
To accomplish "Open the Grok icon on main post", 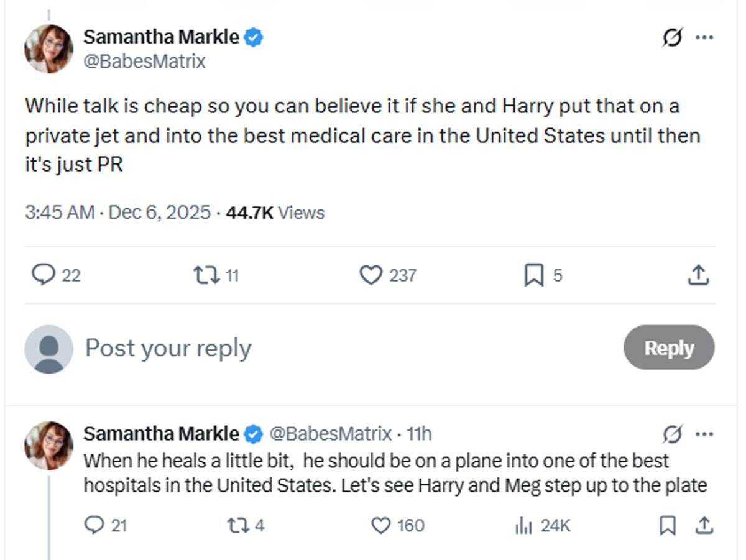I will pyautogui.click(x=673, y=38).
